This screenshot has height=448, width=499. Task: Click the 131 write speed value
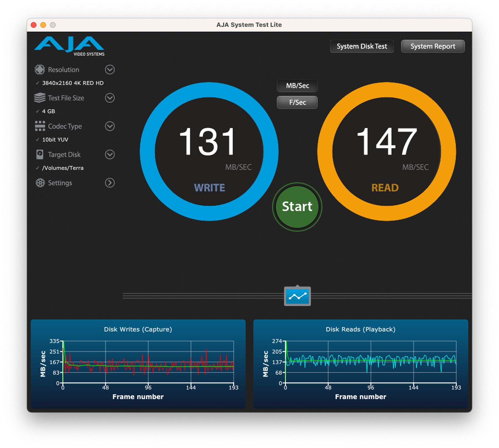click(208, 142)
